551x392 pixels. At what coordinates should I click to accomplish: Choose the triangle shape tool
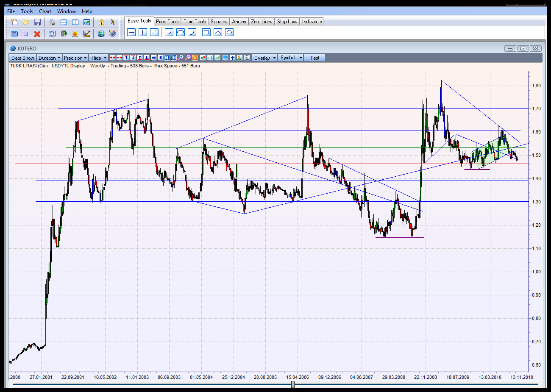click(218, 33)
